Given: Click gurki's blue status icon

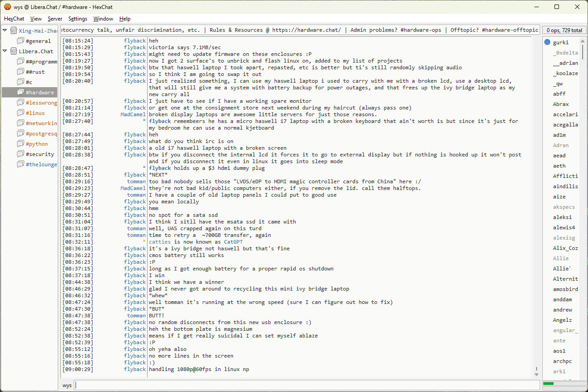Looking at the screenshot, I should [547, 42].
